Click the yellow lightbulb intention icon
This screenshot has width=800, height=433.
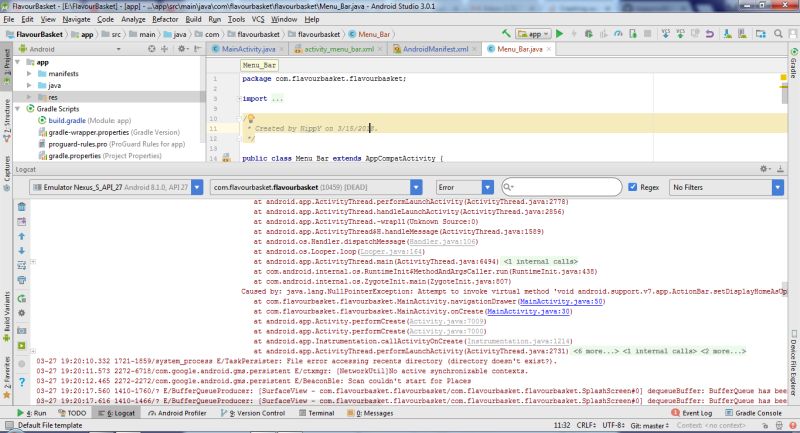[251, 119]
